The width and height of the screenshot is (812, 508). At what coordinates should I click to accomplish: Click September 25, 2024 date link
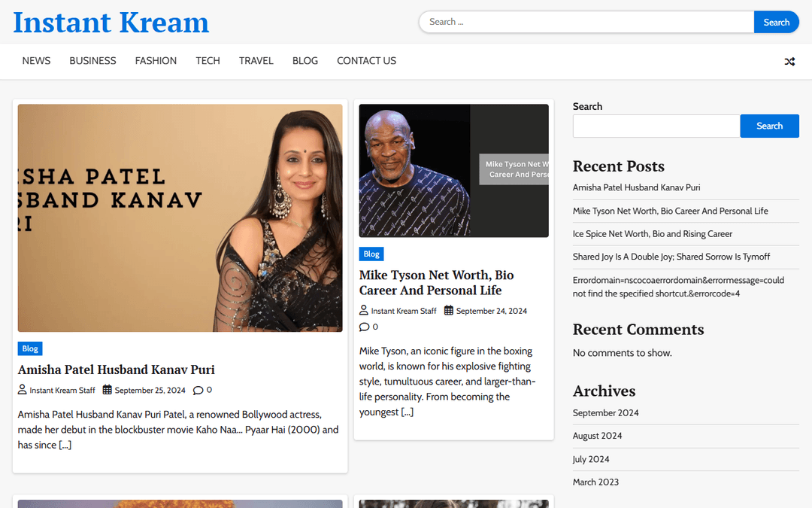click(x=150, y=391)
